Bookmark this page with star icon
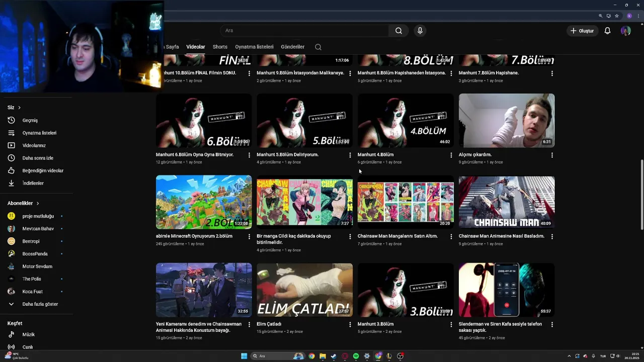Image resolution: width=644 pixels, height=362 pixels. 617,16
